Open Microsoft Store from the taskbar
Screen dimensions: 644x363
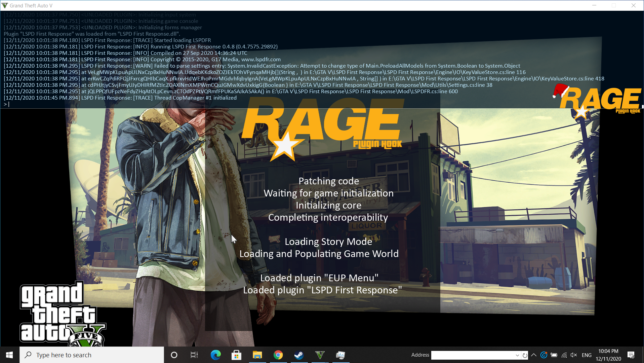coord(236,355)
